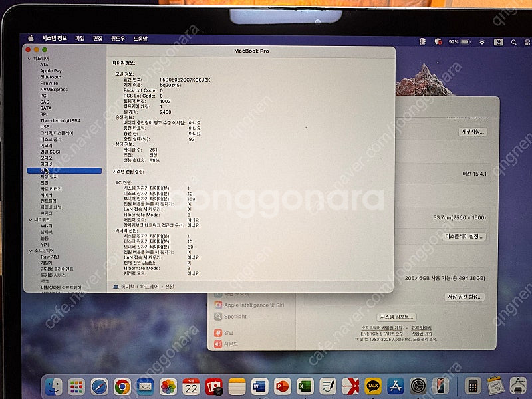The image size is (532, 399).
Task: Click 디스플레이 설정... in Settings window
Action: [464, 237]
